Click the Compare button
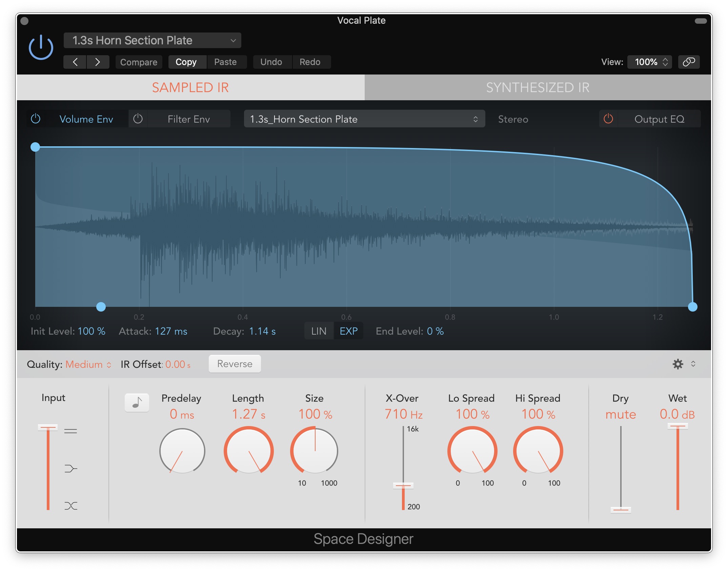The width and height of the screenshot is (728, 571). pos(139,62)
